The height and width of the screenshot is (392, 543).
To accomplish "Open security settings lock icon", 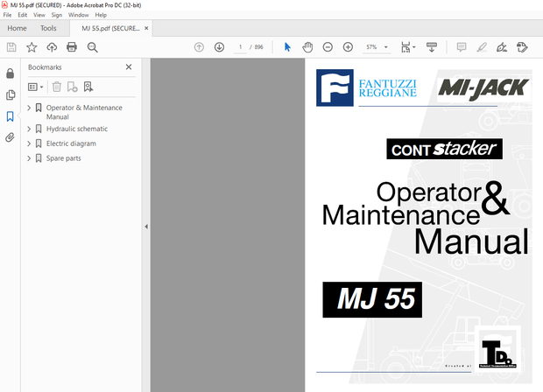I will [x=11, y=73].
